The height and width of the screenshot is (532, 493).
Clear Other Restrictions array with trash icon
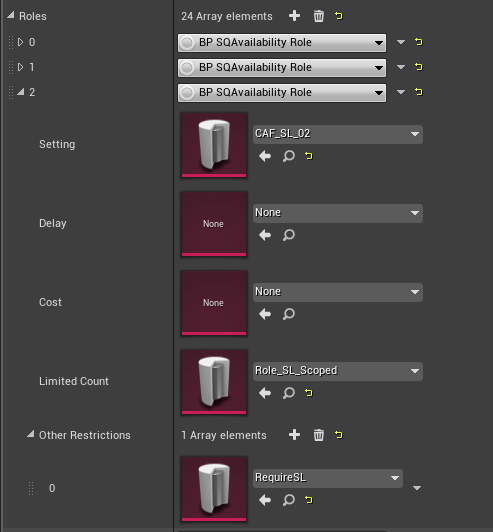(318, 435)
